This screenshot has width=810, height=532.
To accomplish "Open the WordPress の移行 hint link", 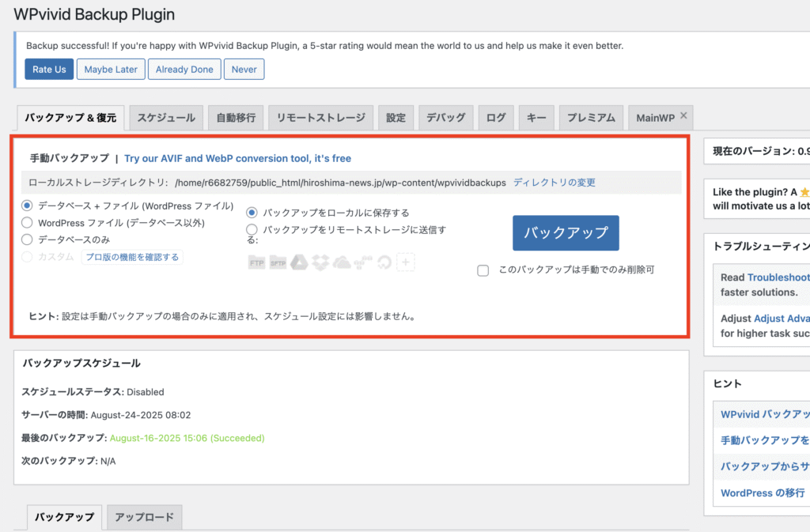I will tap(763, 492).
